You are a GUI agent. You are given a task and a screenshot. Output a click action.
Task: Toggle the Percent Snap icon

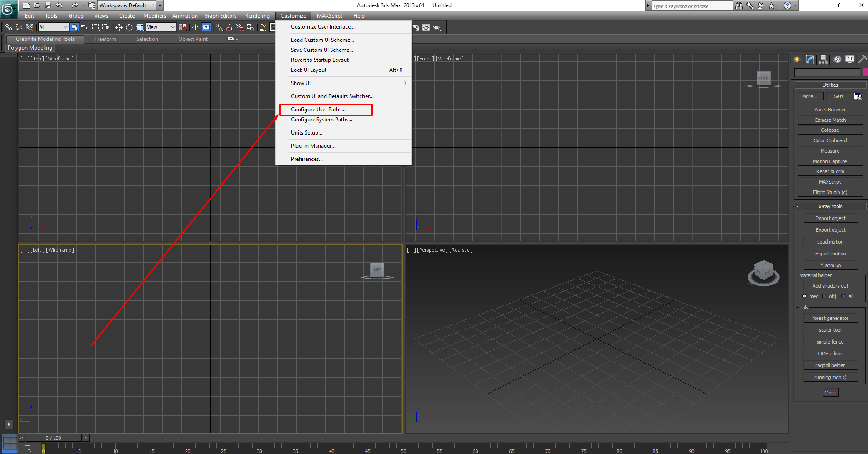coord(240,27)
